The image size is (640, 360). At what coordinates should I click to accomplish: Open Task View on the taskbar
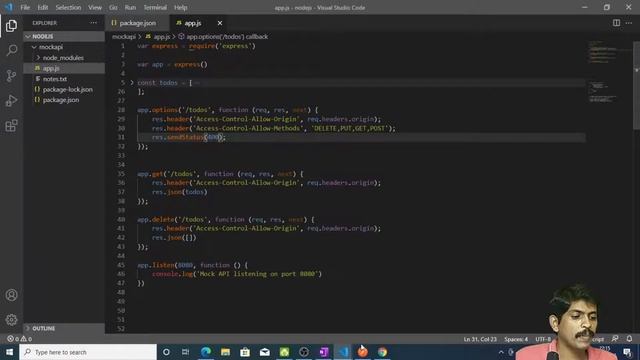[185, 352]
